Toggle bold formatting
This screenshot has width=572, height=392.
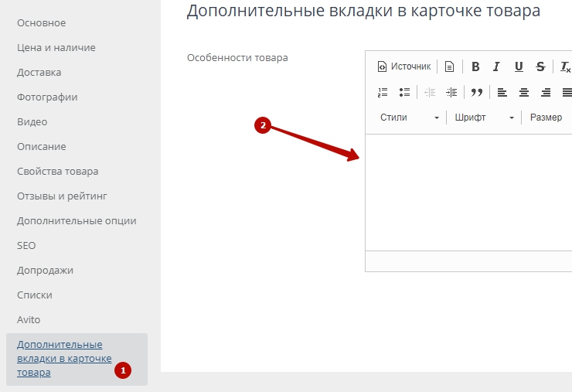(475, 66)
